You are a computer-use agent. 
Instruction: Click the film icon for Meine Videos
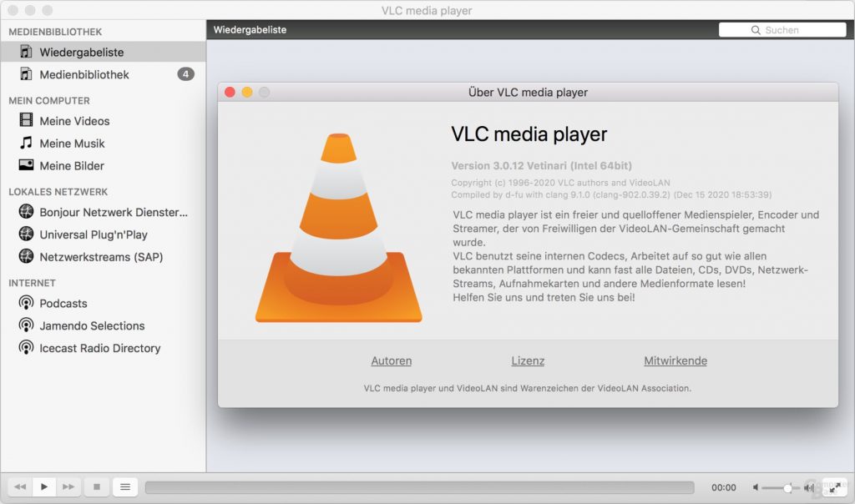tap(26, 120)
